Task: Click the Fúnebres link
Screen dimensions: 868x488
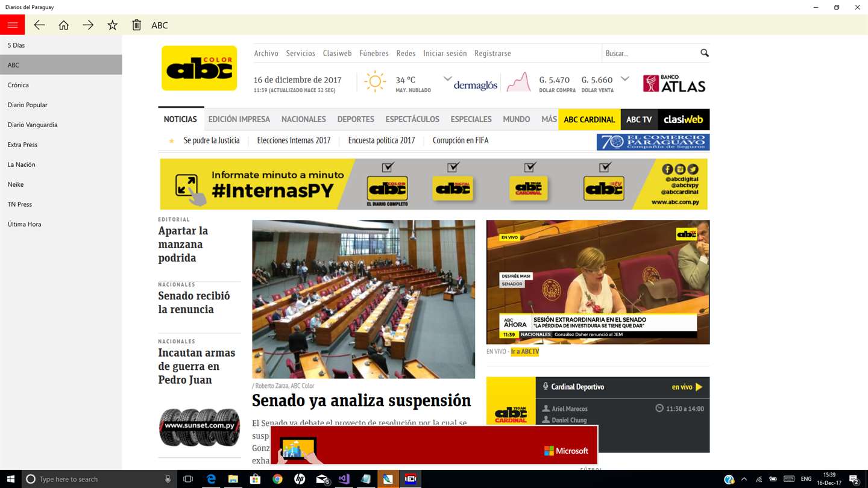Action: (374, 53)
